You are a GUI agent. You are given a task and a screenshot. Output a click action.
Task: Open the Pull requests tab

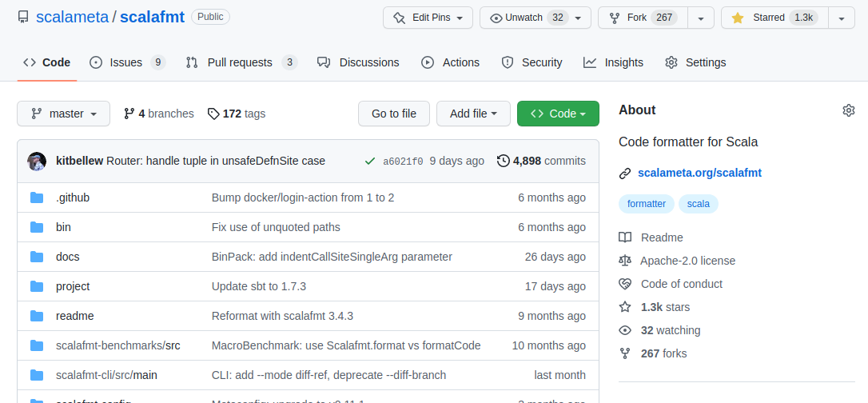pos(242,62)
